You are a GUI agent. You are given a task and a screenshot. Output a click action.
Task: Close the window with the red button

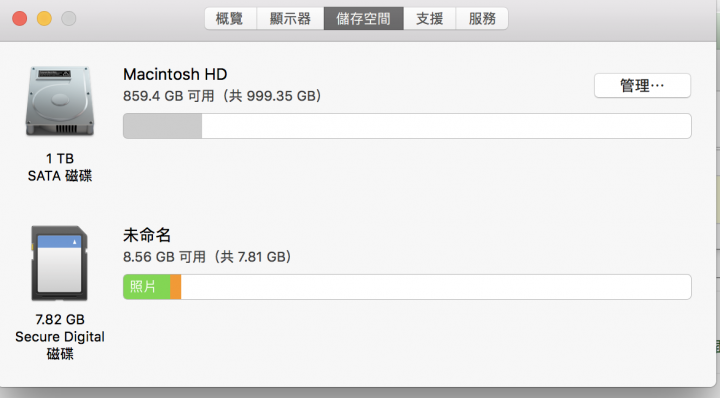(x=20, y=19)
